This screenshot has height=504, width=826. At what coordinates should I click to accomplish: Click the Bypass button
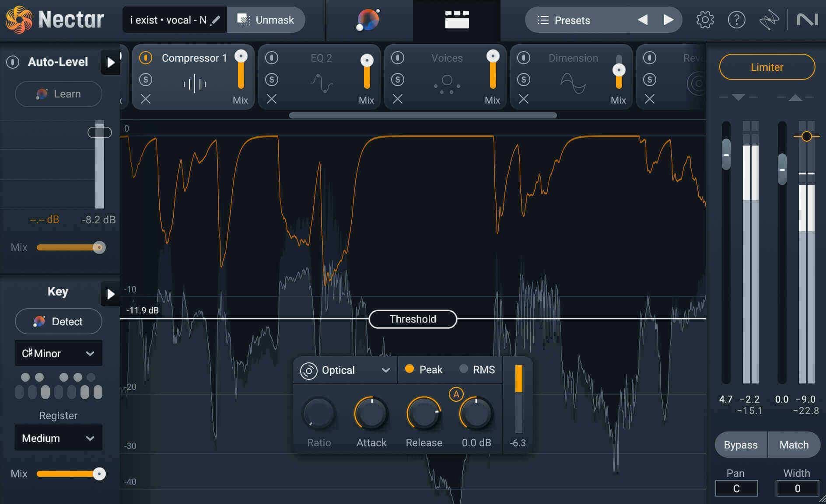(x=741, y=445)
